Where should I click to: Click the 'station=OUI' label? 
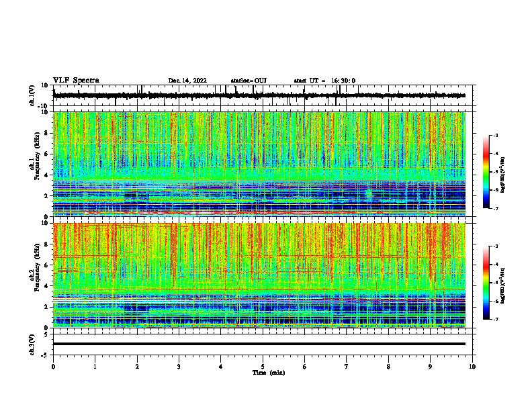(249, 81)
